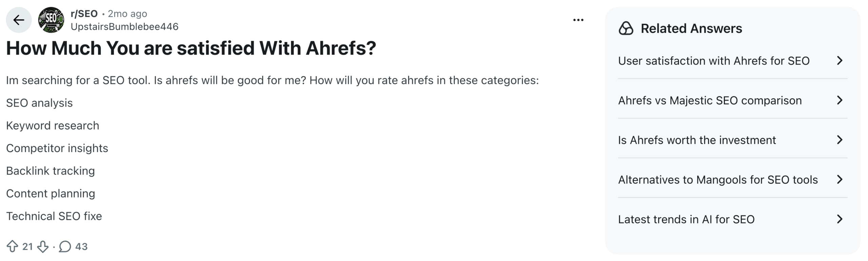Screen dimensions: 868x261
Task: Select "Ahrefs vs Majestic SEO comparison" entry
Action: pyautogui.click(x=710, y=100)
